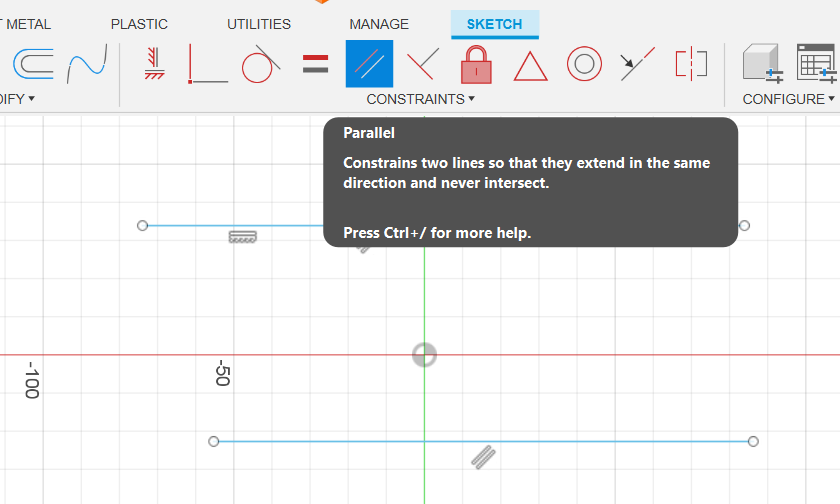Apply the Collinear constraint tool

638,64
